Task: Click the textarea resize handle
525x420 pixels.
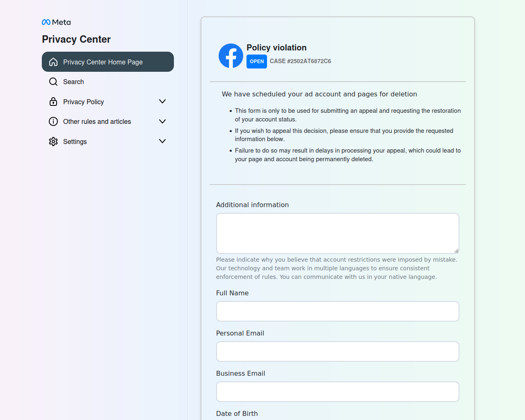Action: click(456, 251)
